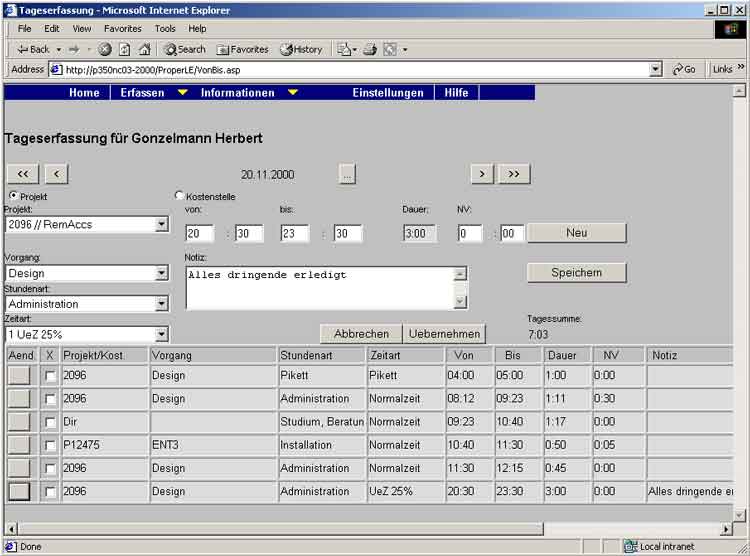Screen dimensions: 750x556
Task: Click the page vertical scrollbar down arrow
Action: 739,515
